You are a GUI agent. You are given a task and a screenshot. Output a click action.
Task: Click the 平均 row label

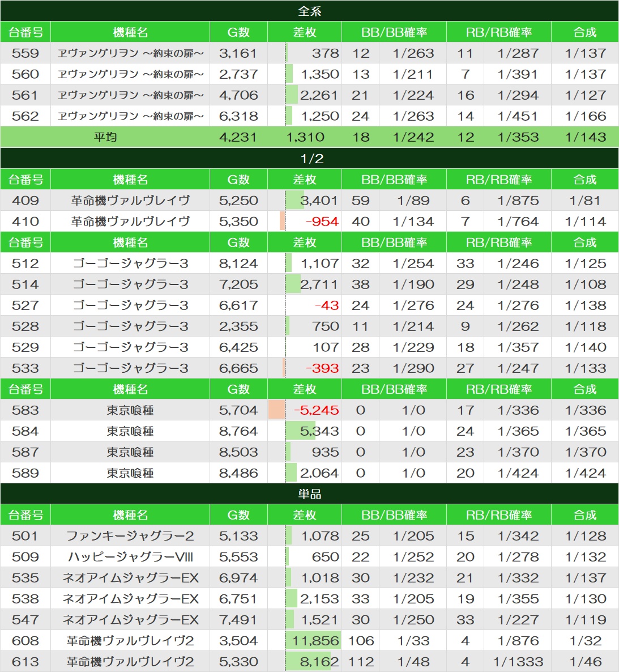point(105,137)
